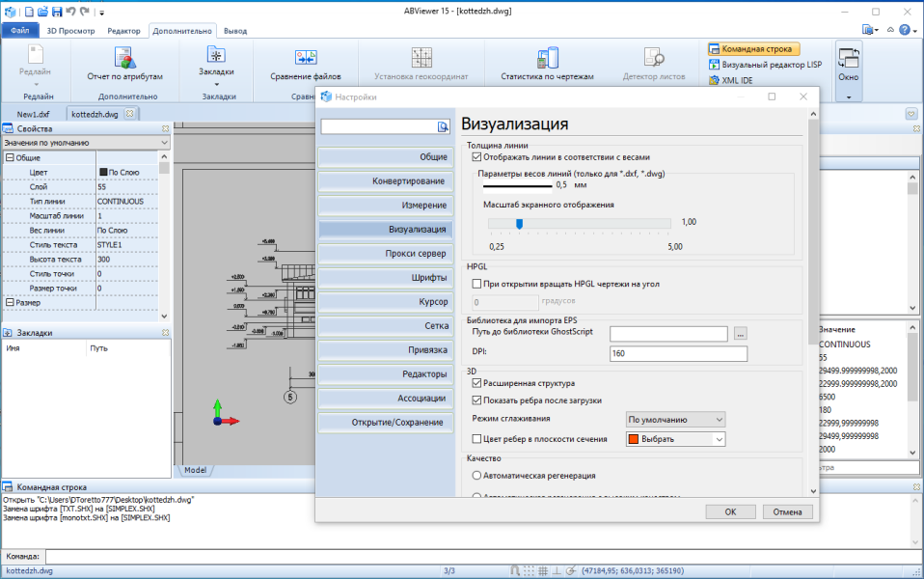This screenshot has height=579, width=924.
Task: Collapse the Общие properties group
Action: (x=10, y=158)
